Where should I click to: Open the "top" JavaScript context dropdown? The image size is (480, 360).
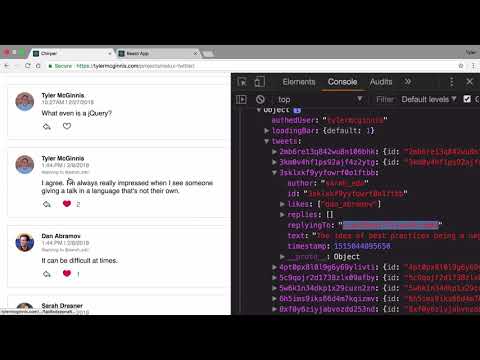point(320,99)
